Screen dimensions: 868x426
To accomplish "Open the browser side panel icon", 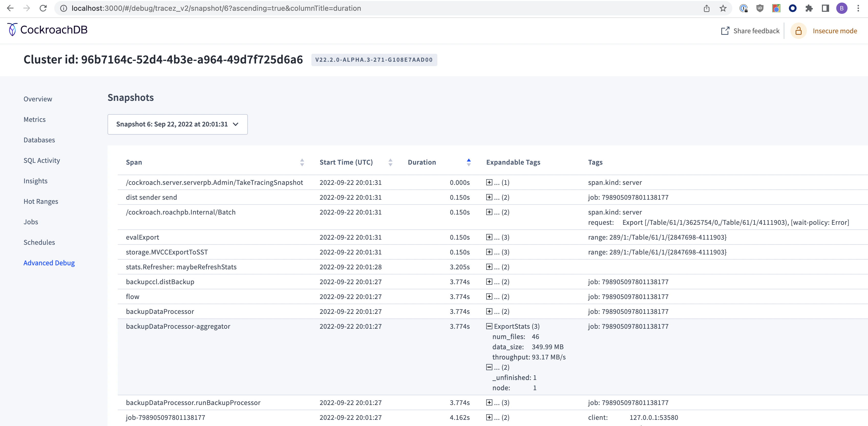I will 825,8.
